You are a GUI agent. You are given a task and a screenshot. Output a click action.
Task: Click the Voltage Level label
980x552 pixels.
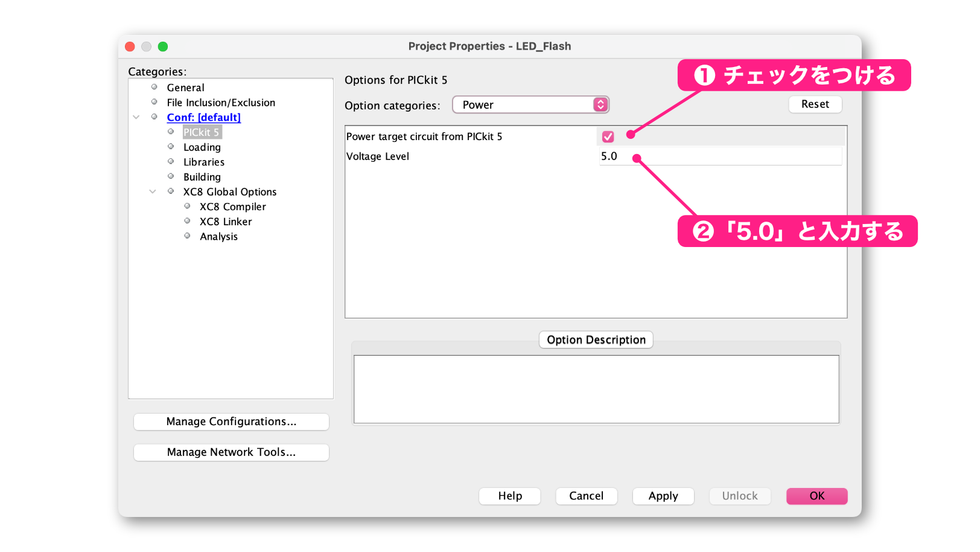pyautogui.click(x=378, y=156)
